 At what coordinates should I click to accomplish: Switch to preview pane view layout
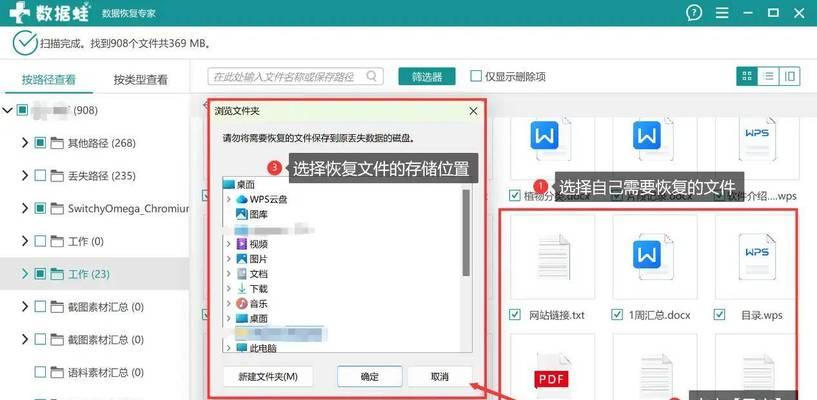pyautogui.click(x=789, y=76)
